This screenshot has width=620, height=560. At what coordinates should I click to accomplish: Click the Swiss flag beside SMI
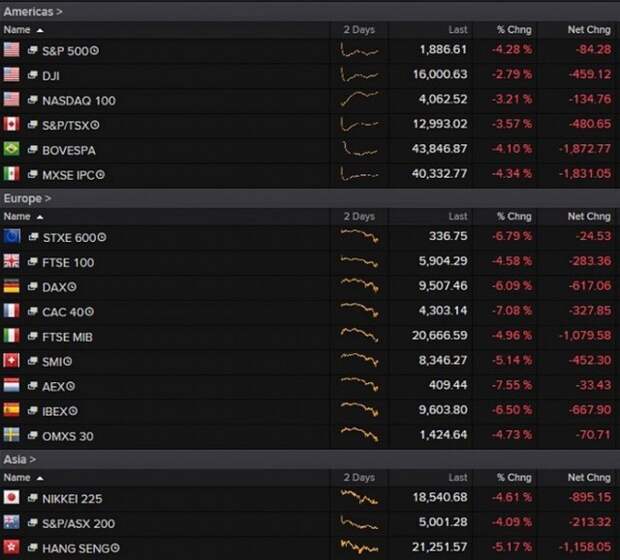coord(12,362)
